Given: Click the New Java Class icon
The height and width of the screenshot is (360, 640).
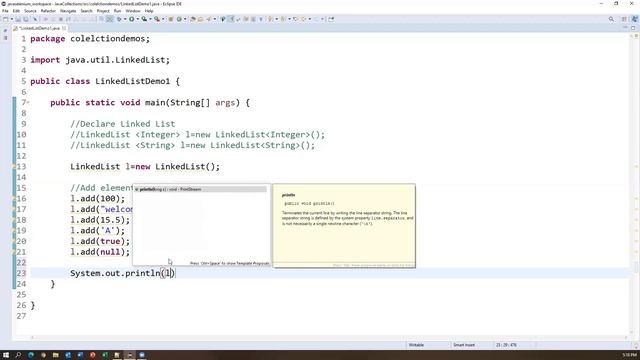Looking at the screenshot, I should tap(179, 19).
